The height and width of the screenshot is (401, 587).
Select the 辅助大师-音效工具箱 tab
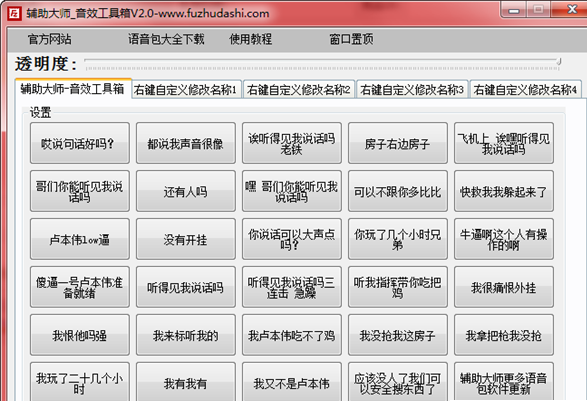click(73, 89)
